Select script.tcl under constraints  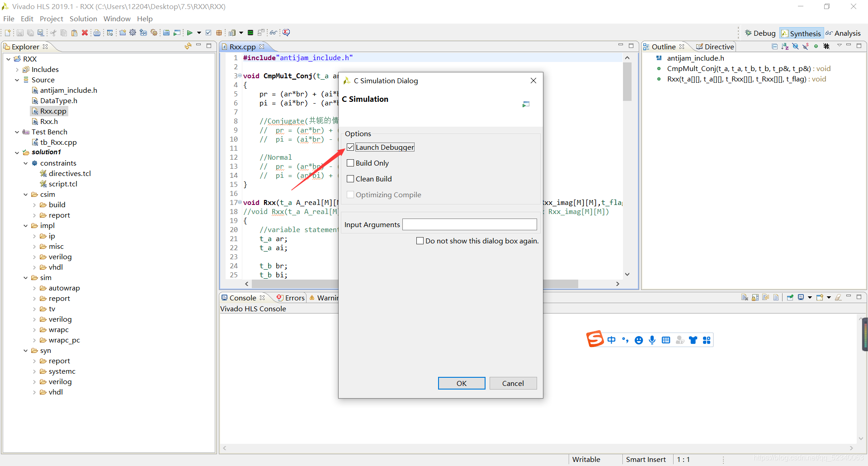click(x=59, y=184)
